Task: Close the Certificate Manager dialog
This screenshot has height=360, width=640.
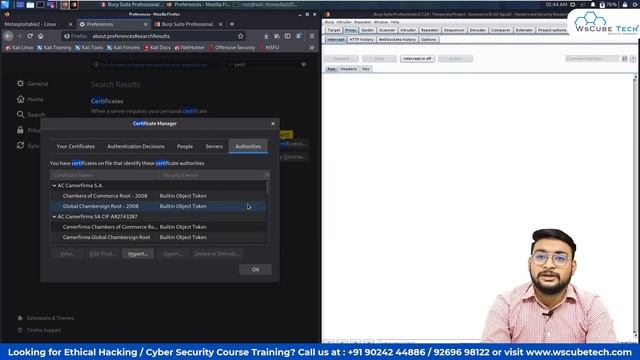Action: point(273,124)
